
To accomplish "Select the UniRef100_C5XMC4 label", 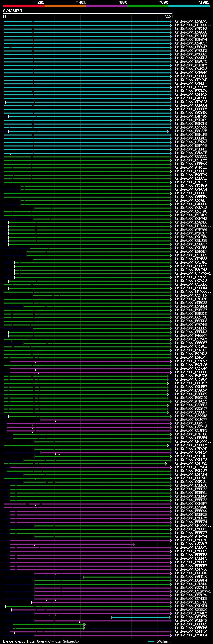I will click(191, 635).
